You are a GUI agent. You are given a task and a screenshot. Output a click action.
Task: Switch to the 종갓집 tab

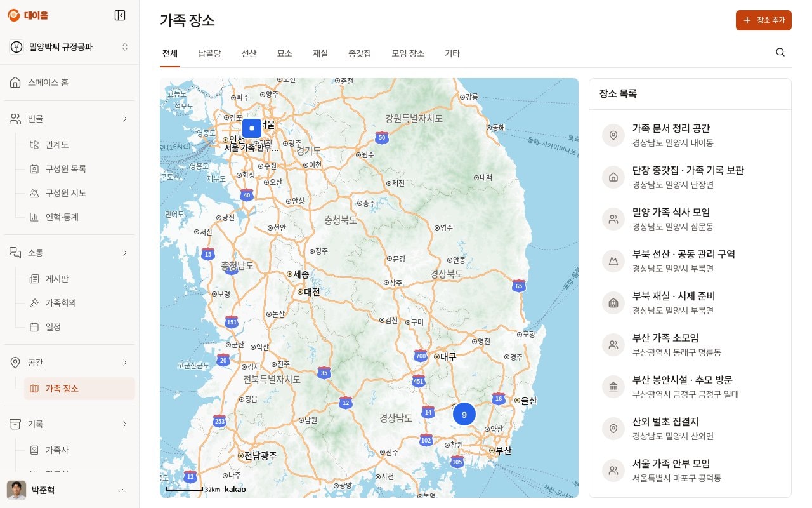coord(360,53)
